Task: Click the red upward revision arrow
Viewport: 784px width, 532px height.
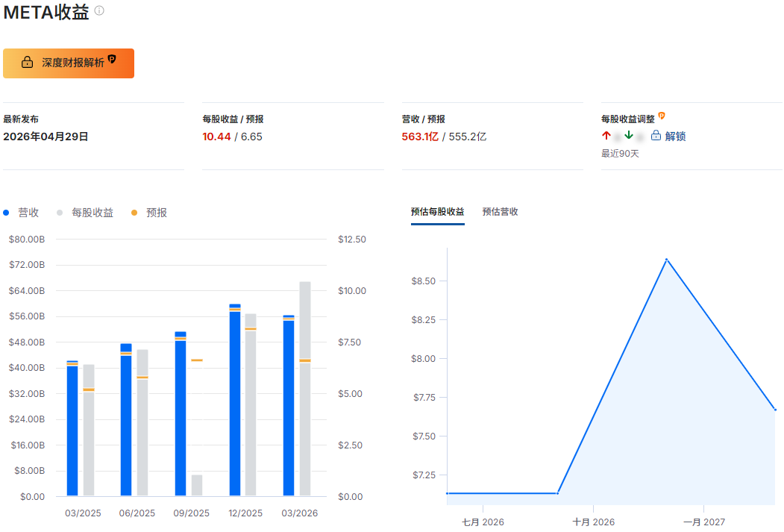Action: coord(606,136)
